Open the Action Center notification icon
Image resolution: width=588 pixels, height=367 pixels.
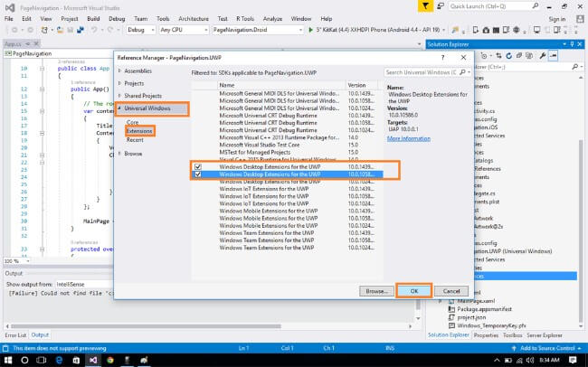573,361
